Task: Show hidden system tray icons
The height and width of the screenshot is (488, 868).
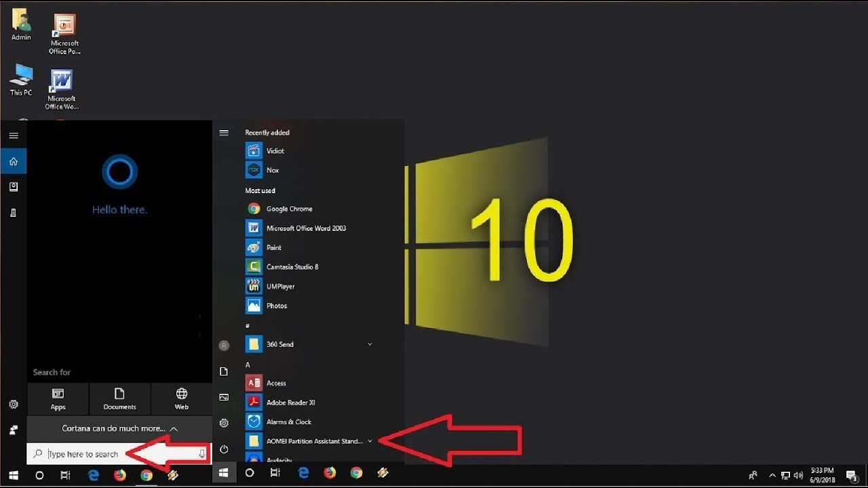Action: [x=772, y=475]
